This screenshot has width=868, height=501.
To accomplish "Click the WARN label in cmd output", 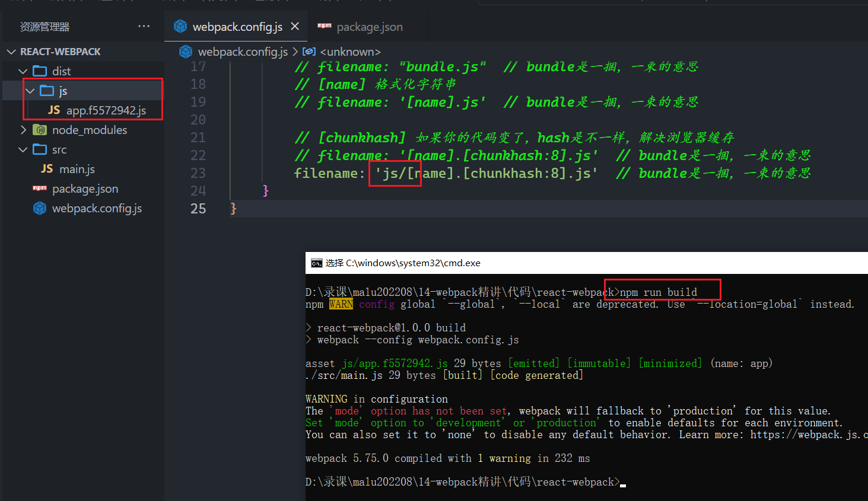I will [x=341, y=304].
